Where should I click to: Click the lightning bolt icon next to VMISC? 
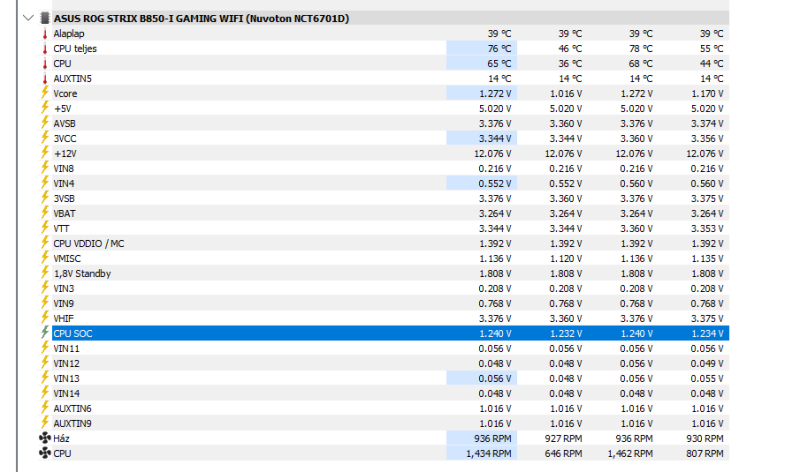[x=45, y=258]
